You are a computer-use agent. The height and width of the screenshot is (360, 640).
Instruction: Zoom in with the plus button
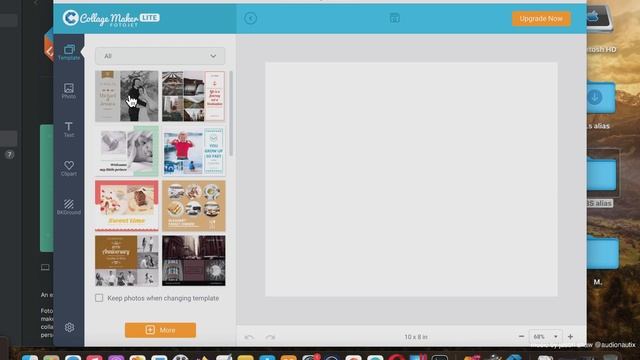tap(570, 336)
